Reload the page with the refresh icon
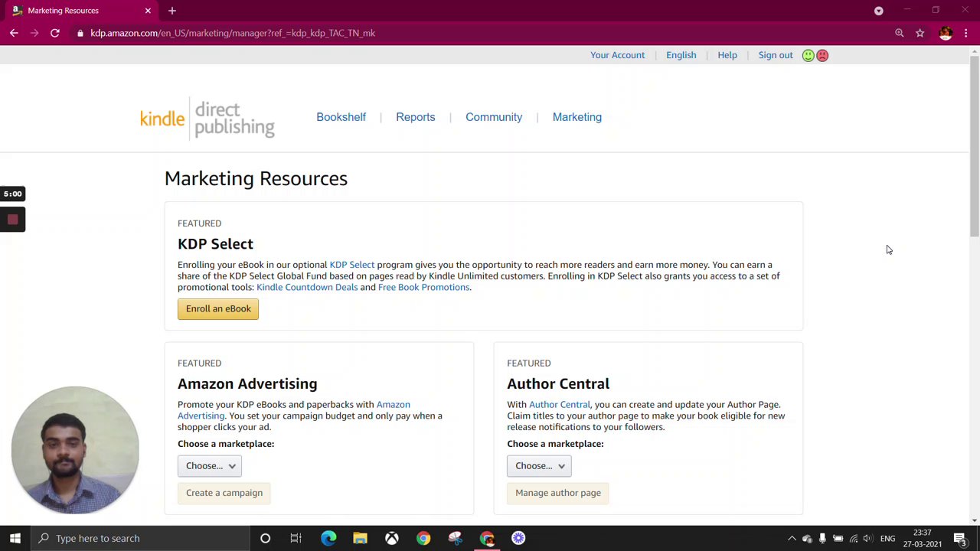Viewport: 980px width, 551px height. (55, 33)
